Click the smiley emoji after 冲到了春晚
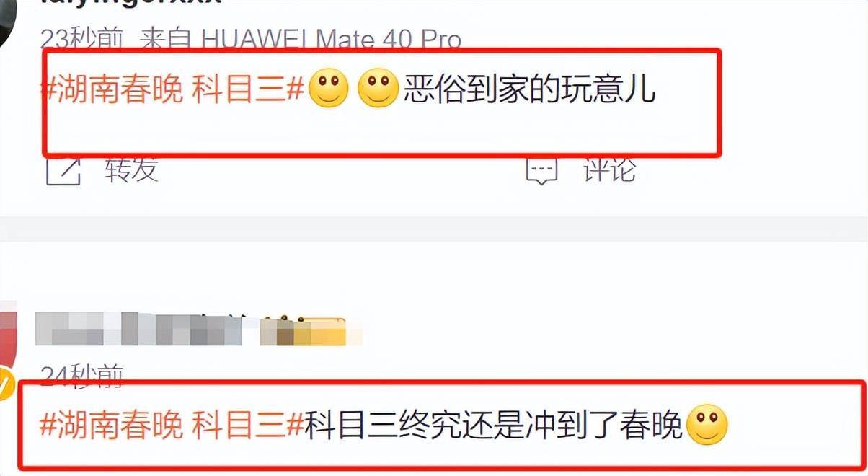Viewport: 868px width, 476px height. pos(707,424)
